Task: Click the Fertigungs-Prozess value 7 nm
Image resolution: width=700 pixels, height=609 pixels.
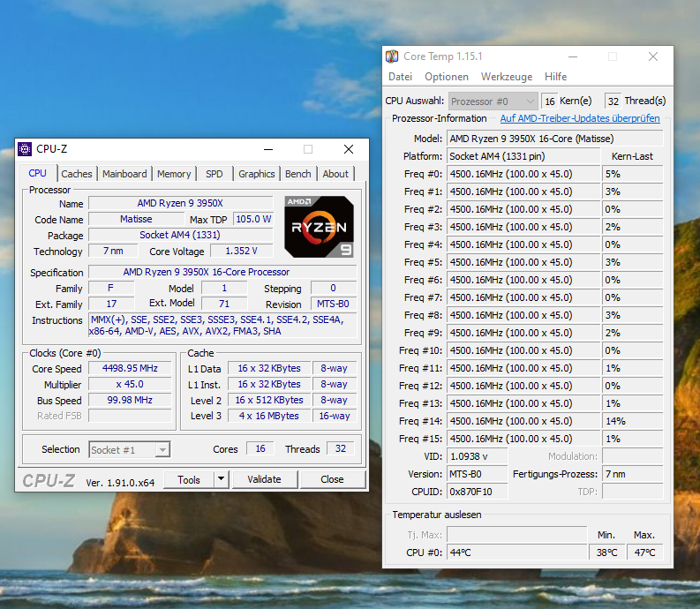Action: point(633,474)
